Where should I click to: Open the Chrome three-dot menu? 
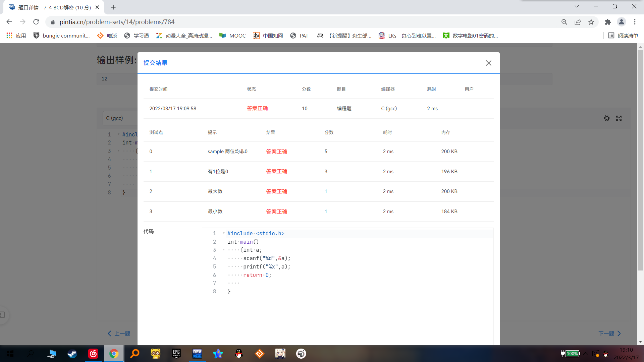(635, 22)
